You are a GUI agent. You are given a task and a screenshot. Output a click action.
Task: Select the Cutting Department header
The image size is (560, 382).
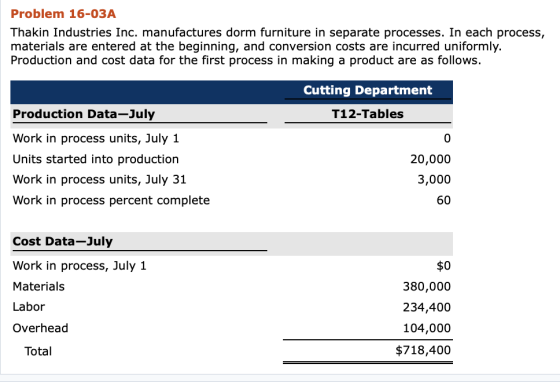pos(368,90)
